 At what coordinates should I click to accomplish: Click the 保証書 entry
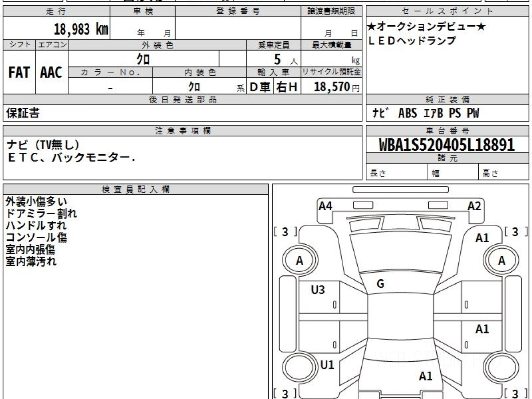pos(23,113)
